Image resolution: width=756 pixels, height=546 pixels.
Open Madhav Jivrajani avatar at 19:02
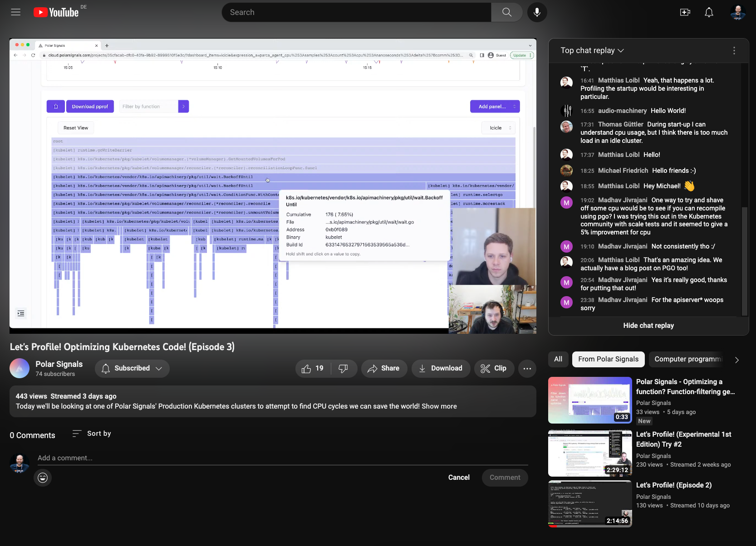[566, 203]
